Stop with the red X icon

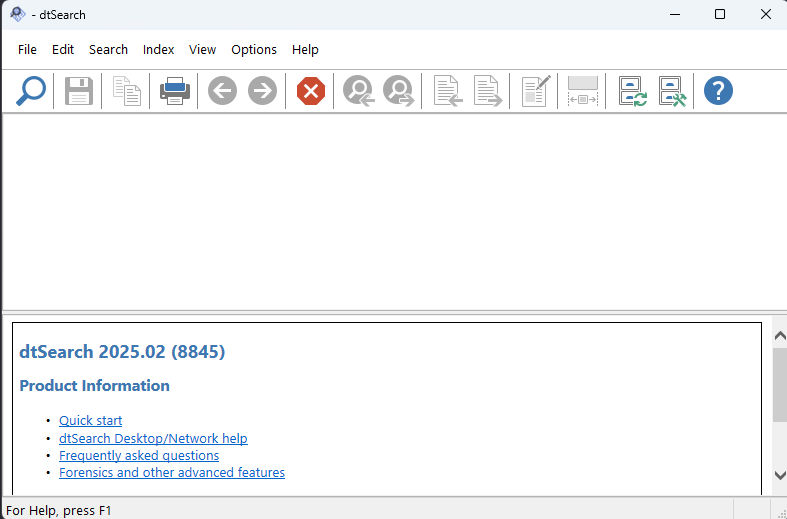tap(311, 91)
